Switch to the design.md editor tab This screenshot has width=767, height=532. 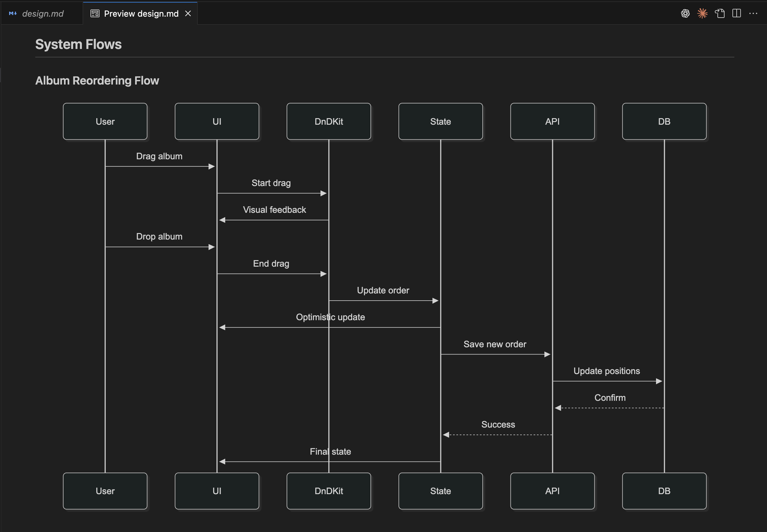[x=42, y=13]
